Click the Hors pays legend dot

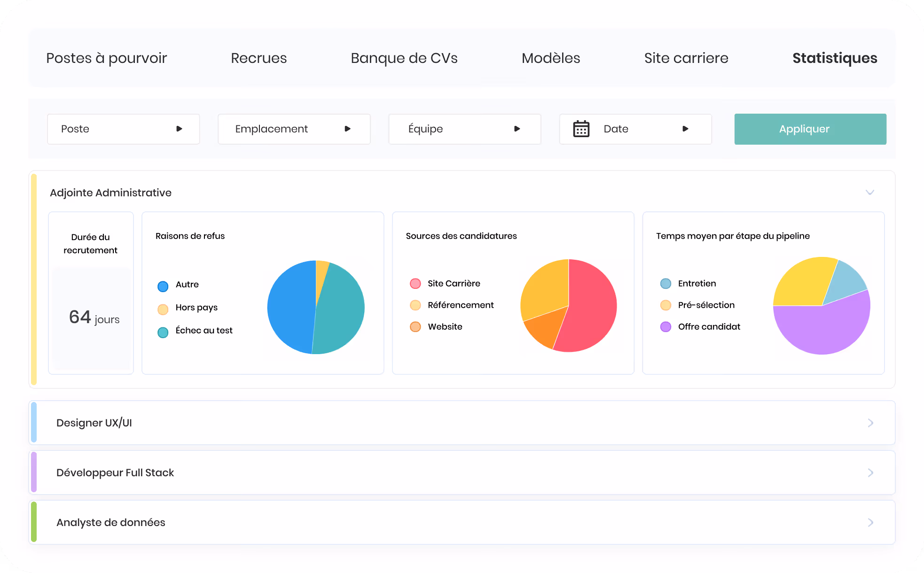tap(163, 309)
